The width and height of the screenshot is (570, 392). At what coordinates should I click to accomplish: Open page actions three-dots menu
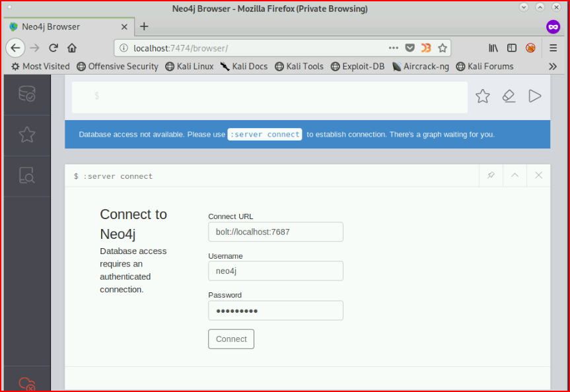[x=394, y=48]
